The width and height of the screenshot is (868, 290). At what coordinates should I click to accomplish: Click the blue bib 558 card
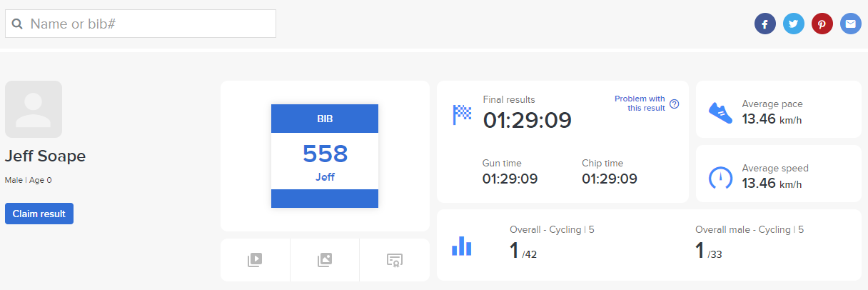325,156
